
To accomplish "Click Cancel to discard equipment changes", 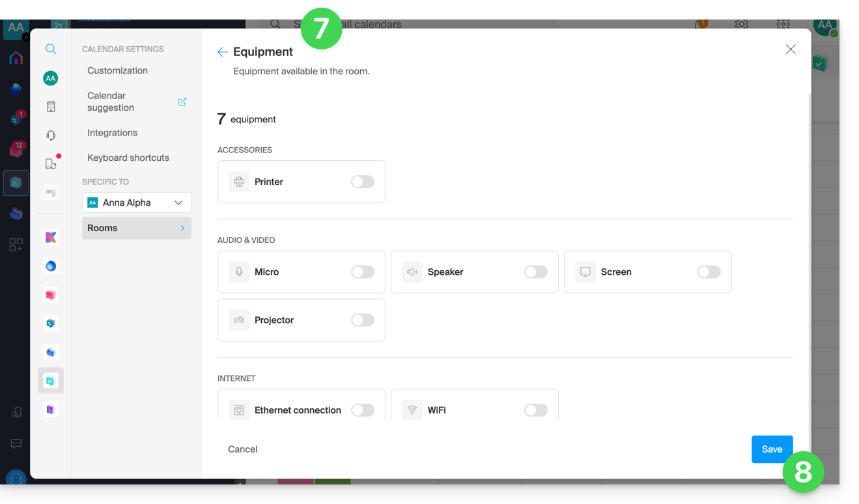I will (243, 449).
